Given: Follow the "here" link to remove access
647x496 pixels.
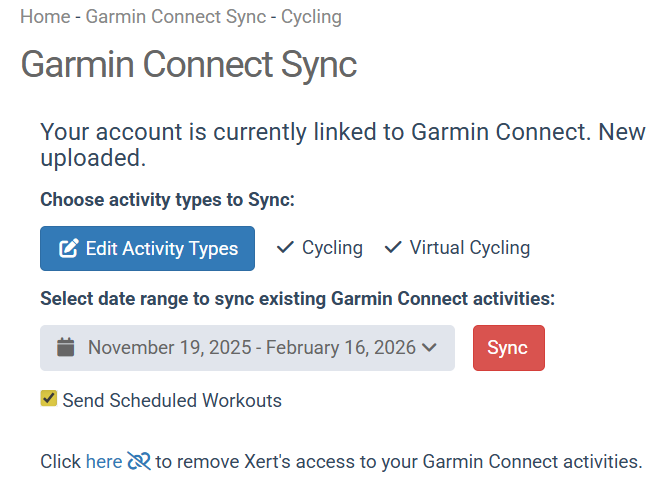Looking at the screenshot, I should 104,461.
